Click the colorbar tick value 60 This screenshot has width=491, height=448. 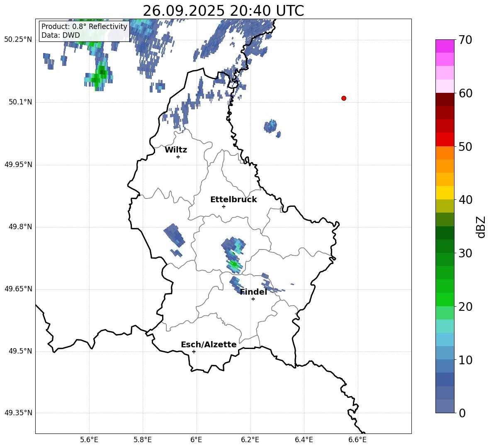[x=466, y=93]
